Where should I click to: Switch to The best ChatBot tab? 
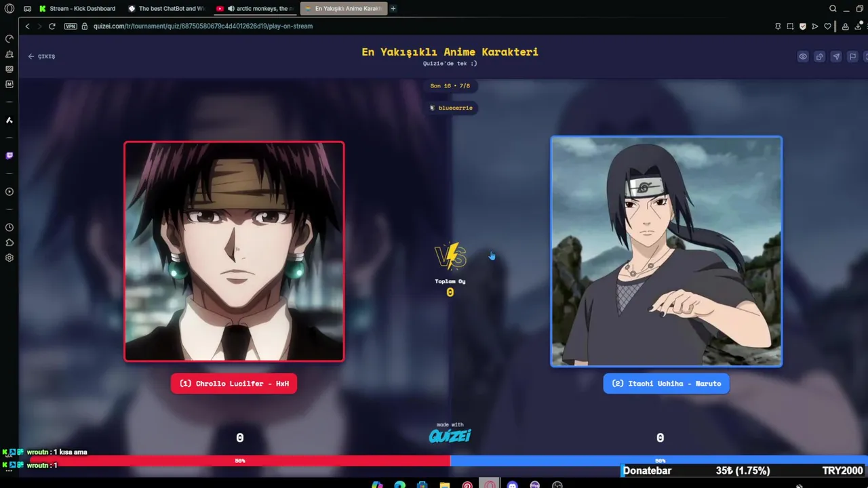coord(167,9)
